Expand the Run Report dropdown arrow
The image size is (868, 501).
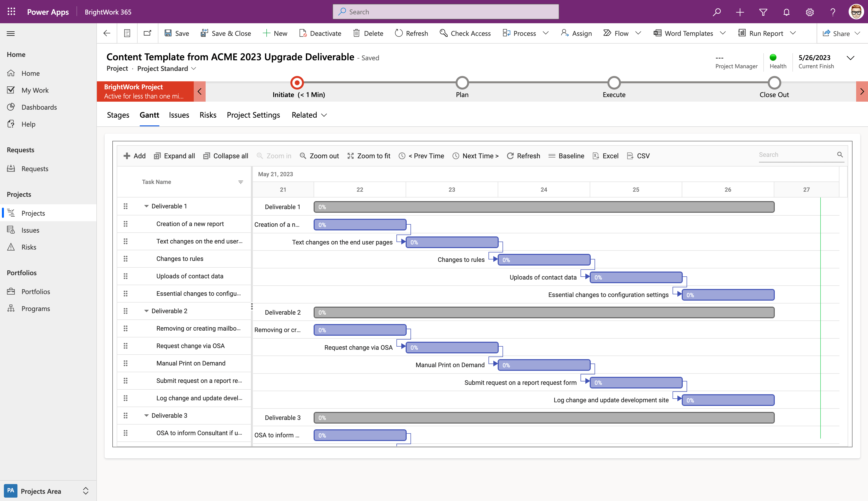793,33
